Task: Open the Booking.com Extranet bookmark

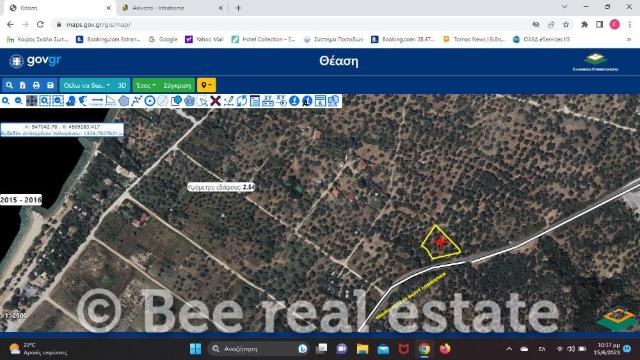Action: pyautogui.click(x=108, y=39)
